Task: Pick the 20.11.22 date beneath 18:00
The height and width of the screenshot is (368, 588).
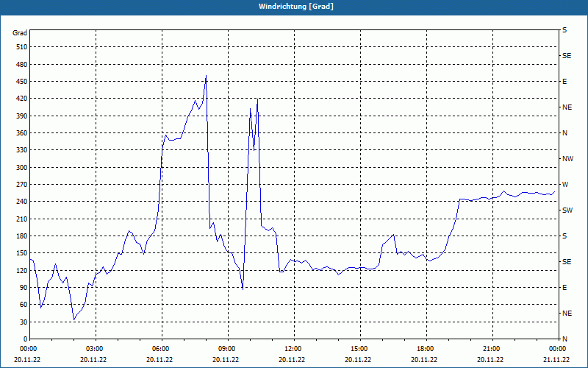Action: coord(424,360)
